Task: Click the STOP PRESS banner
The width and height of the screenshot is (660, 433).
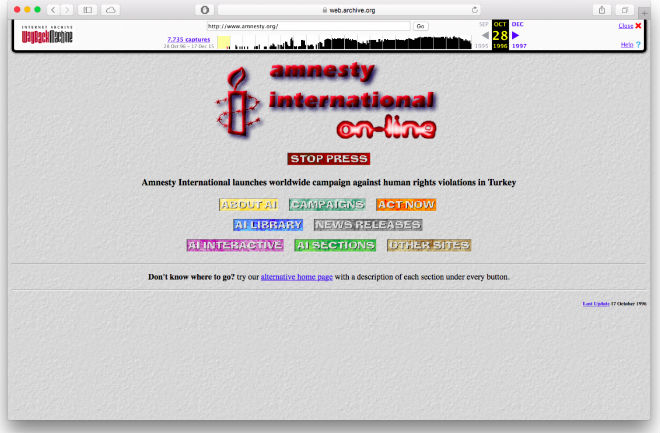Action: click(329, 159)
